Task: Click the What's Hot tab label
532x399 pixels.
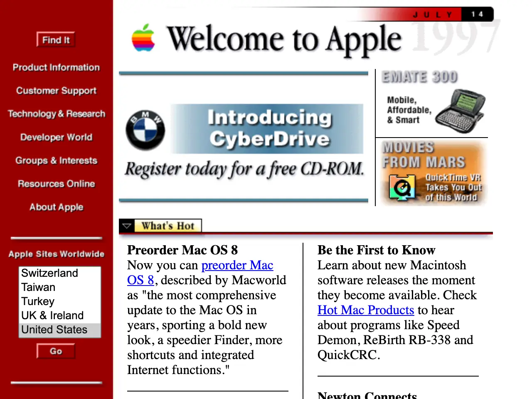Action: [x=168, y=226]
